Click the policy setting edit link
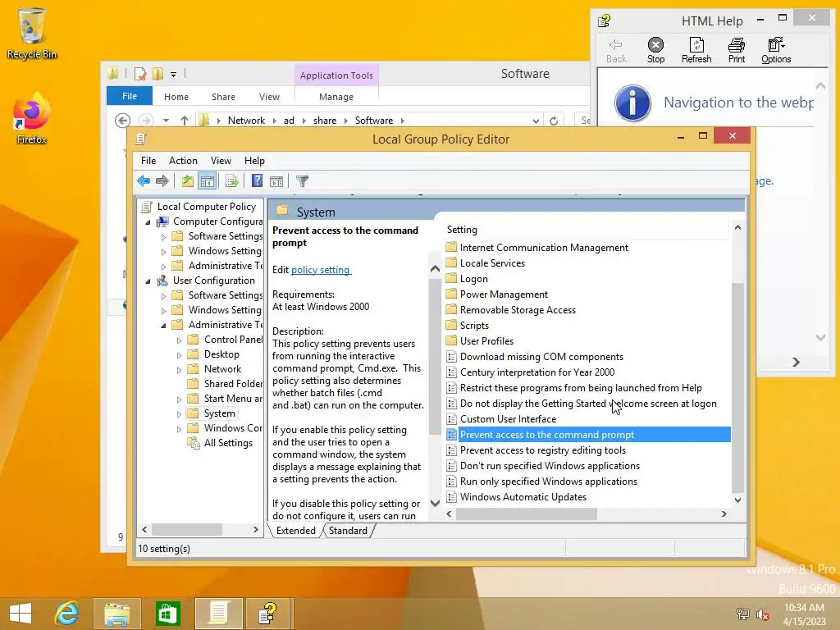Image resolution: width=840 pixels, height=630 pixels. [x=321, y=269]
